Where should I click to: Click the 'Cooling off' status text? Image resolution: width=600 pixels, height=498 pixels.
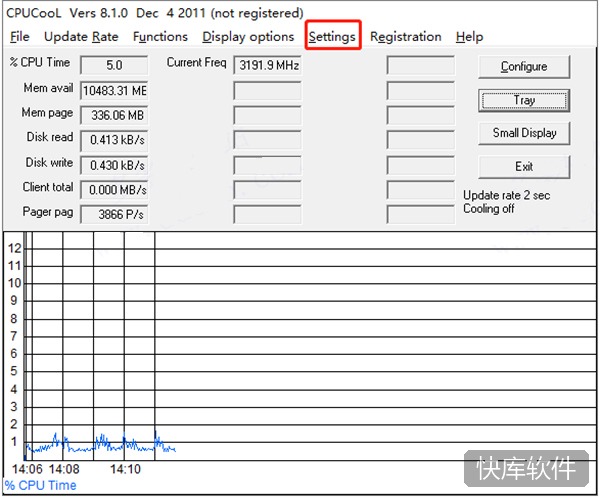click(489, 209)
